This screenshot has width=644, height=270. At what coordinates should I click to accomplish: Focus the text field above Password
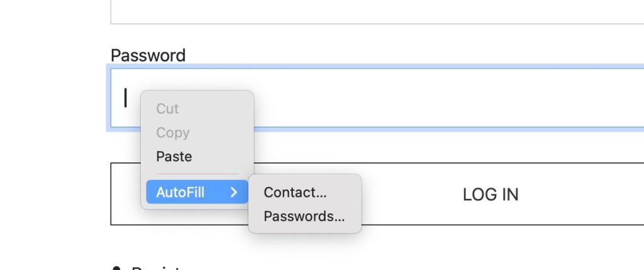pos(377,11)
